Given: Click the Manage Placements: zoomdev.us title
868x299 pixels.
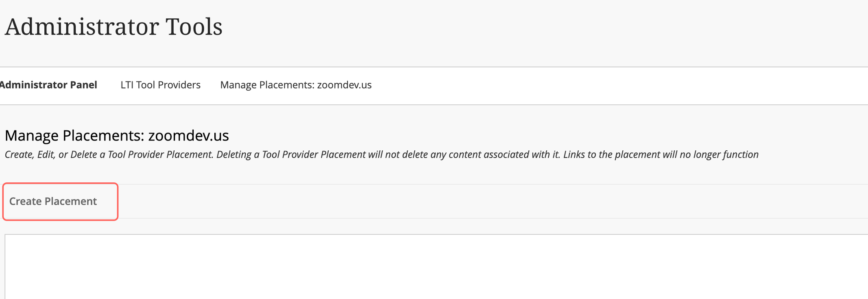Looking at the screenshot, I should [x=117, y=135].
